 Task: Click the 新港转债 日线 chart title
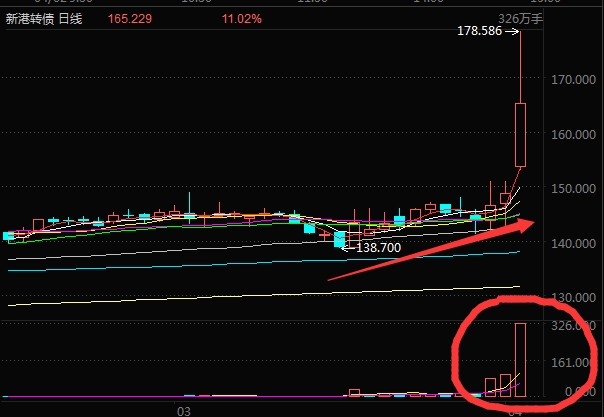tap(44, 19)
